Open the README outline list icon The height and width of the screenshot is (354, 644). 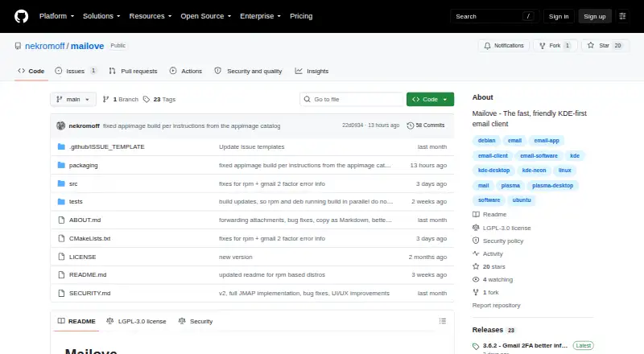tap(442, 321)
